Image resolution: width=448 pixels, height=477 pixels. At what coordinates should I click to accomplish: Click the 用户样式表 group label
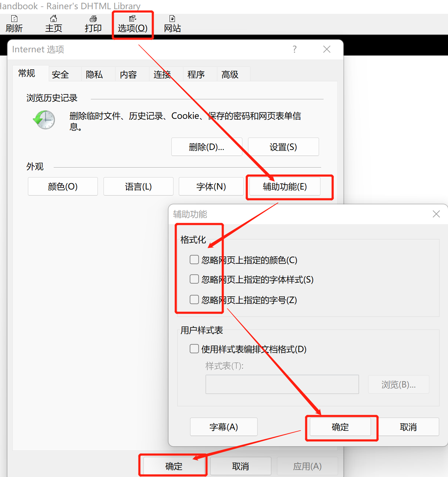click(x=202, y=330)
